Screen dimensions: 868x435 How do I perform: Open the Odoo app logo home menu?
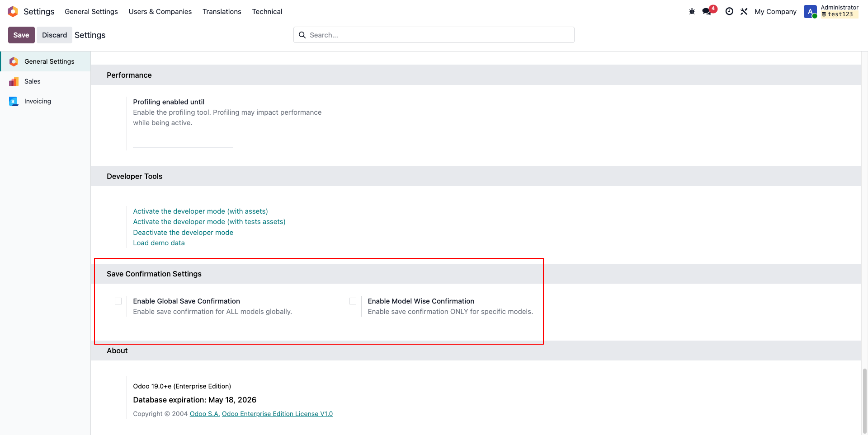click(13, 11)
